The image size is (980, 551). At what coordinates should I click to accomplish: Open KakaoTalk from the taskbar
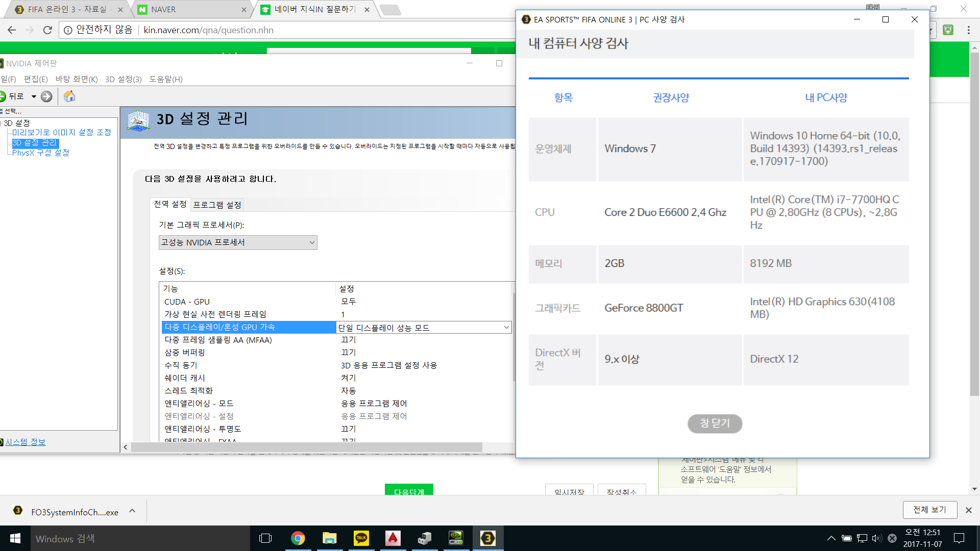click(x=361, y=538)
